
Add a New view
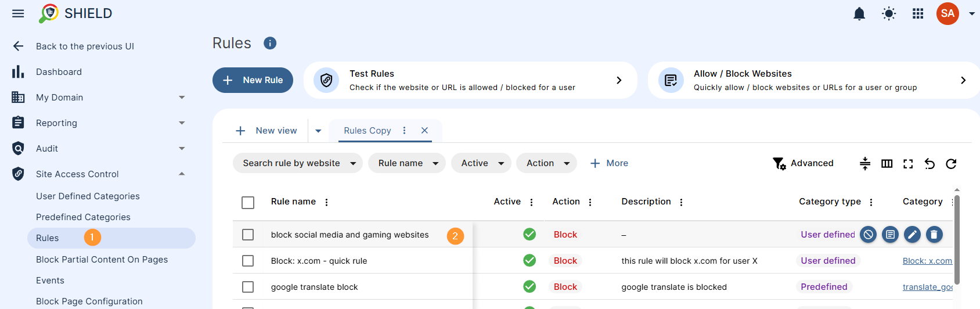(x=266, y=131)
